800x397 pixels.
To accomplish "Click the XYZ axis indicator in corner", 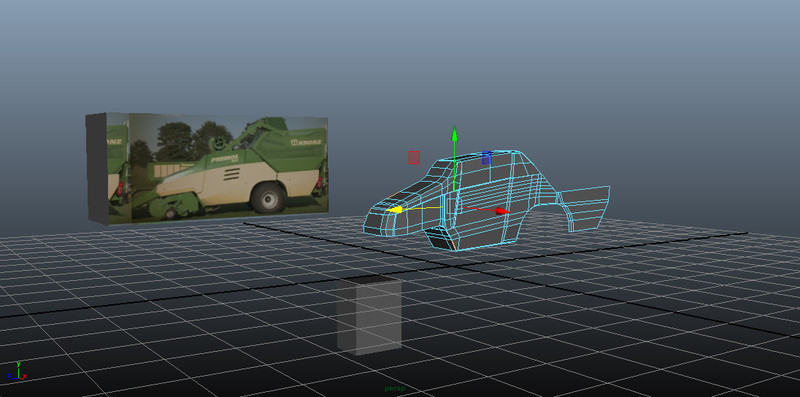I will tap(17, 371).
